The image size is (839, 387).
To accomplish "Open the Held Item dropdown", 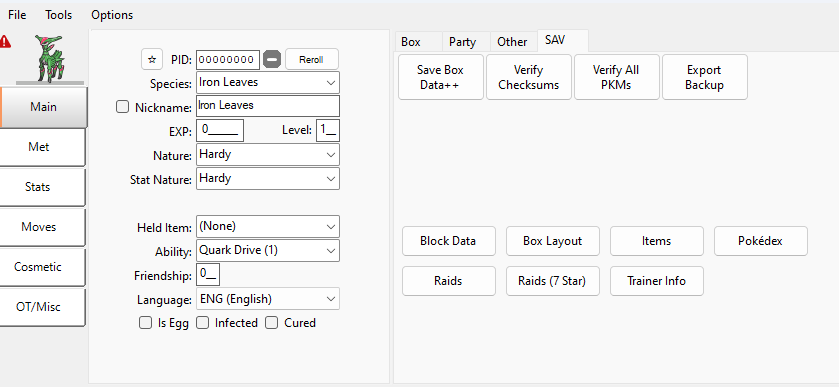I will [268, 226].
